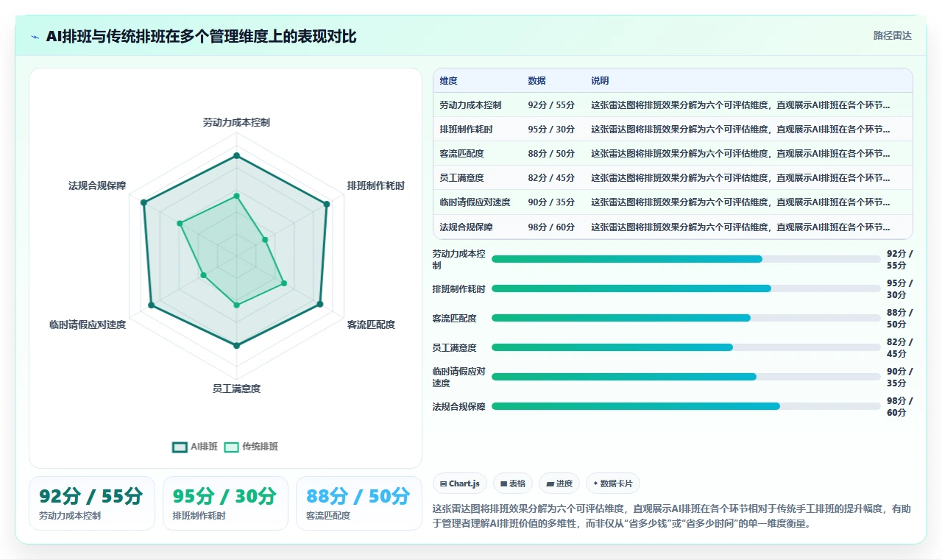Screen dimensions: 942x560
Task: Click the description paragraph below tags
Action: [x=673, y=516]
